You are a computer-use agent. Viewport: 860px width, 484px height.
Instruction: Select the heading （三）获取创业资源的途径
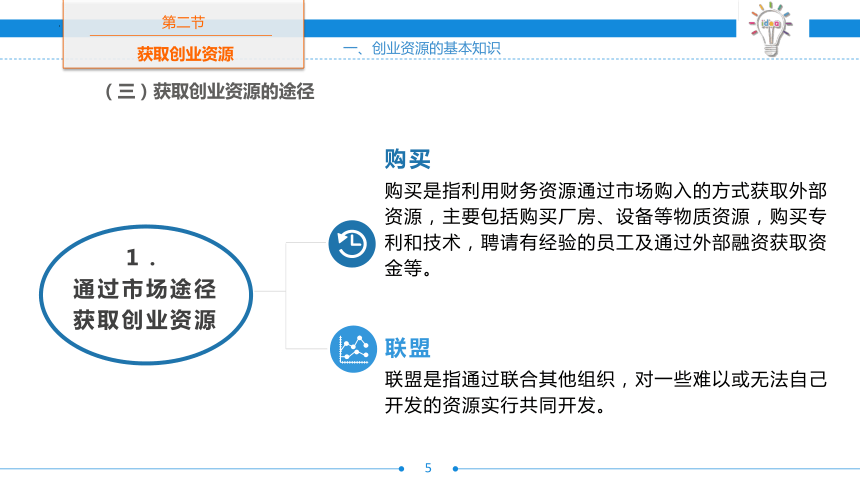click(209, 91)
